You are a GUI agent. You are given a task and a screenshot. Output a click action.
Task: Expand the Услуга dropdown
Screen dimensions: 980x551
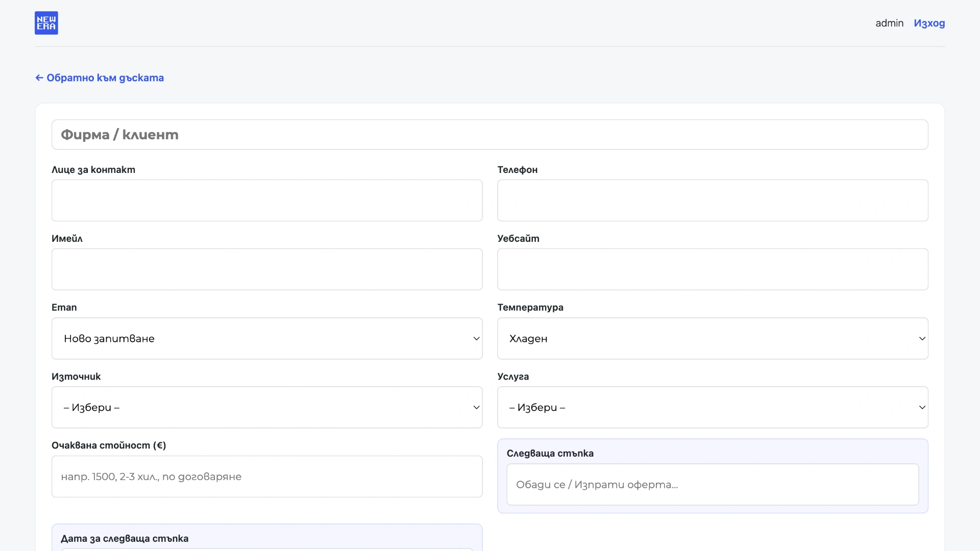pos(713,408)
